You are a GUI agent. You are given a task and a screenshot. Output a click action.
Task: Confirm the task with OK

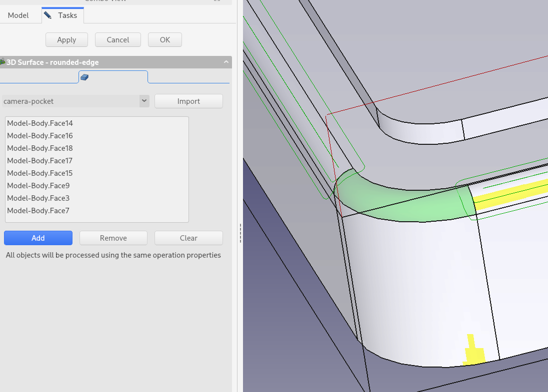pyautogui.click(x=164, y=40)
